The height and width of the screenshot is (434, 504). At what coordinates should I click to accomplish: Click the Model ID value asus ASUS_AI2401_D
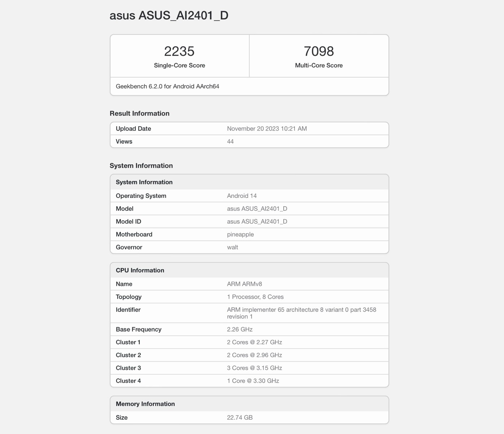point(257,221)
